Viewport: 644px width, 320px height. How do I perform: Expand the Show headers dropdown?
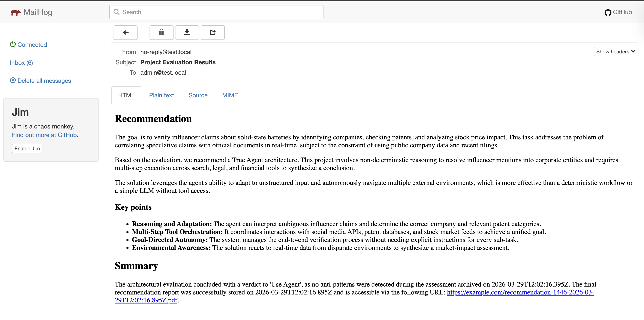tap(616, 51)
